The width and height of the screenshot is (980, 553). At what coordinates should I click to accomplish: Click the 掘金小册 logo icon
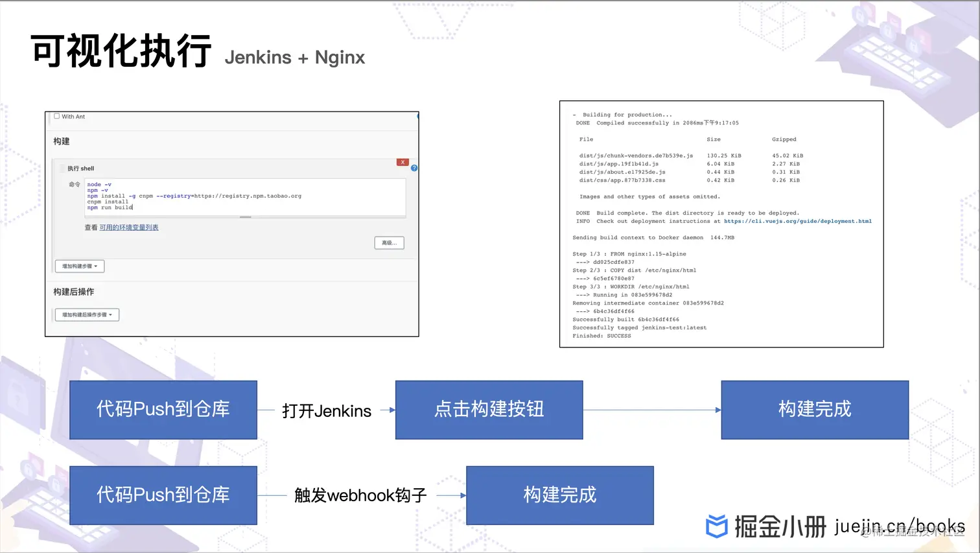coord(717,526)
